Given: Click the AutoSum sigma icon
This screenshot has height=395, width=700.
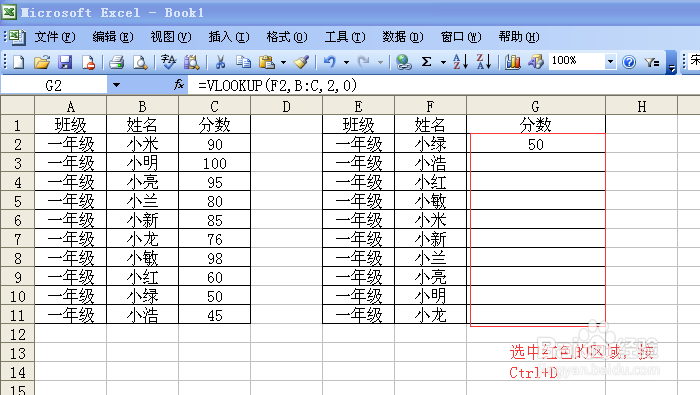Looking at the screenshot, I should click(427, 62).
